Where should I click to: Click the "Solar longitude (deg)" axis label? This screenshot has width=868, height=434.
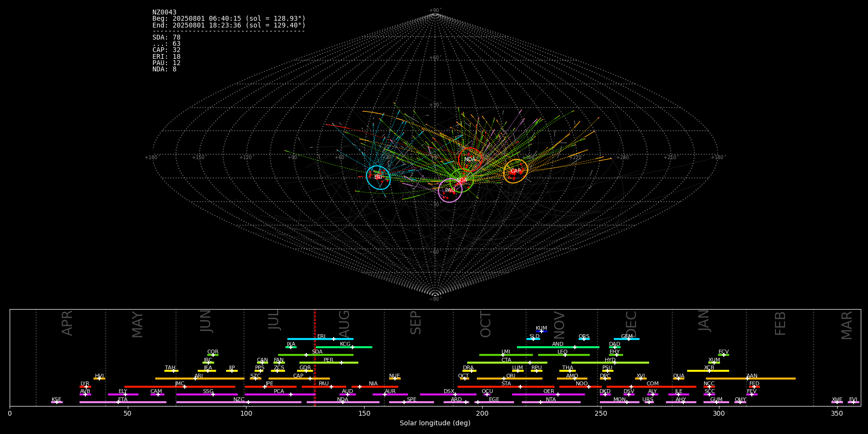tap(435, 423)
